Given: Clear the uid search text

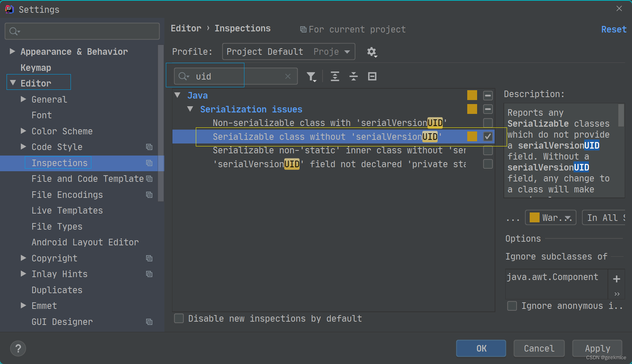Looking at the screenshot, I should pos(288,76).
